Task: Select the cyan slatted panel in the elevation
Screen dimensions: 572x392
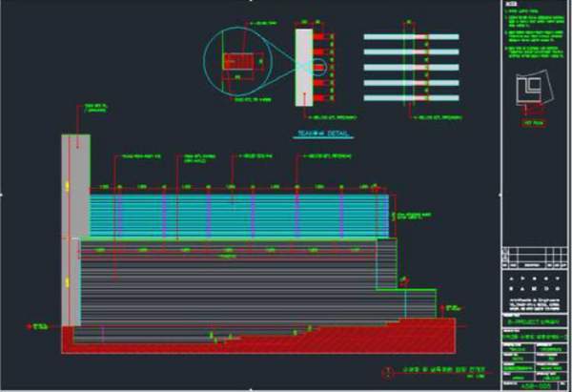Action: click(239, 216)
